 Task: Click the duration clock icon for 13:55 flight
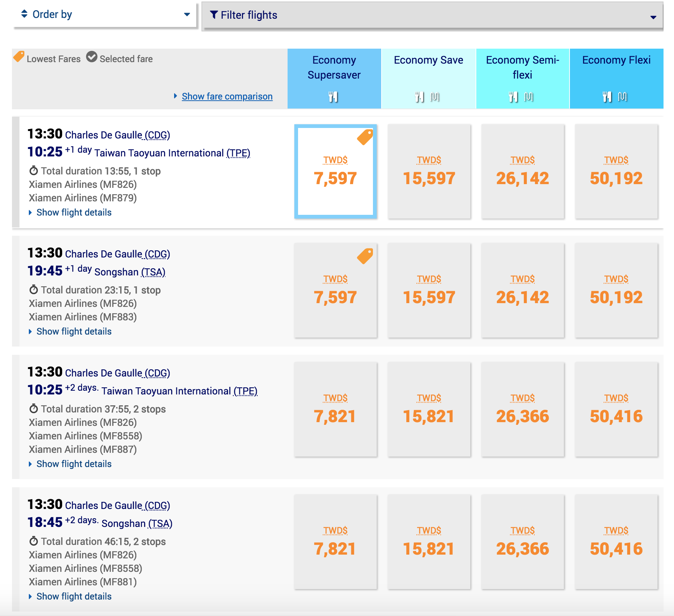point(34,171)
